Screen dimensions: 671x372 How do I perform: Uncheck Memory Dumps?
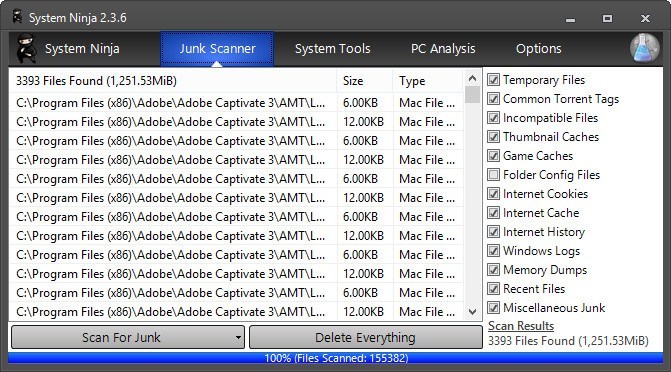click(x=493, y=270)
